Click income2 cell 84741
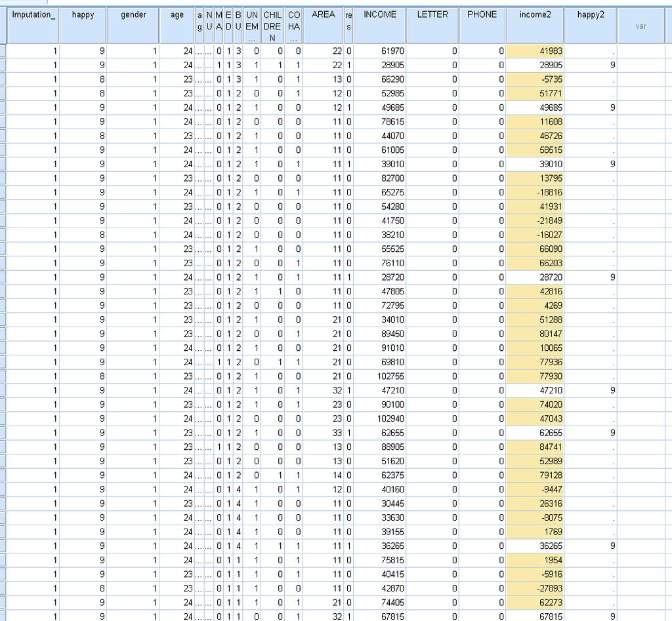 click(x=535, y=447)
